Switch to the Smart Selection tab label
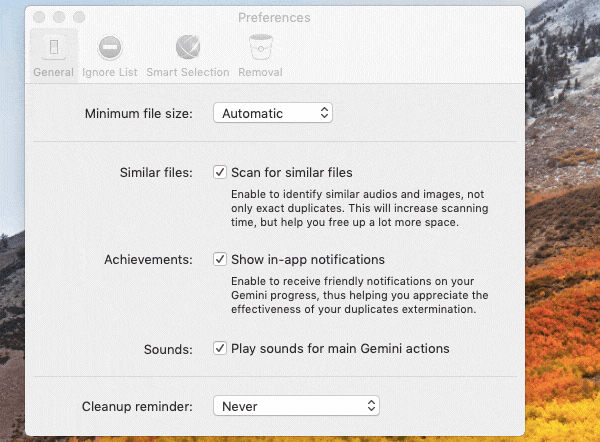Image resolution: width=600 pixels, height=442 pixels. tap(188, 72)
